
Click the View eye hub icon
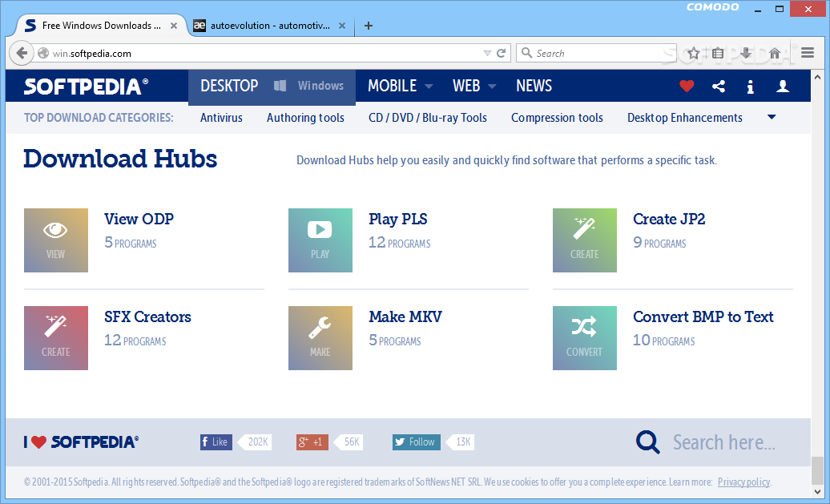pos(55,240)
